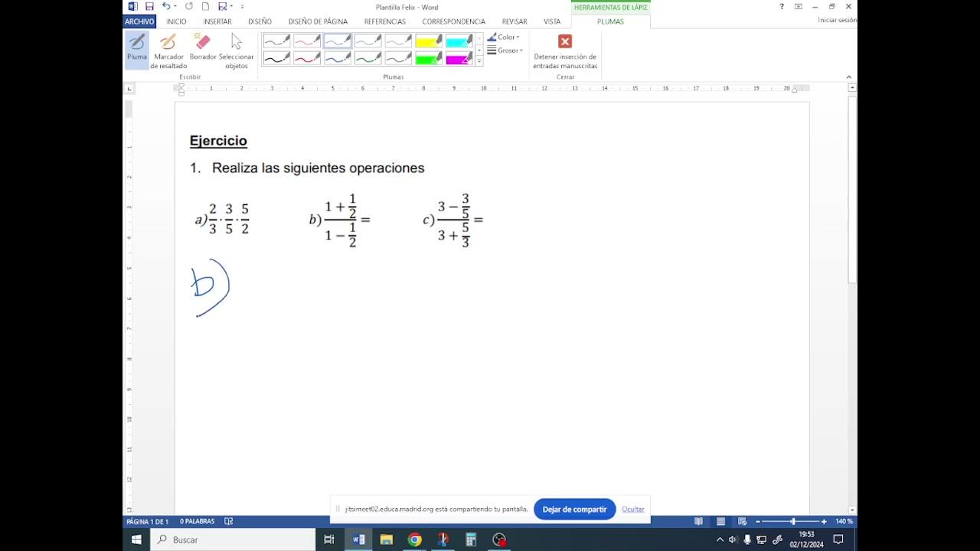980x551 pixels.
Task: Click 0 PALABRAS word count
Action: click(197, 521)
